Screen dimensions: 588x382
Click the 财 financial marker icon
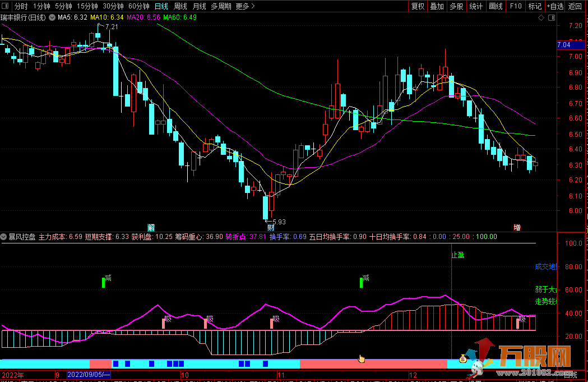pyautogui.click(x=271, y=227)
